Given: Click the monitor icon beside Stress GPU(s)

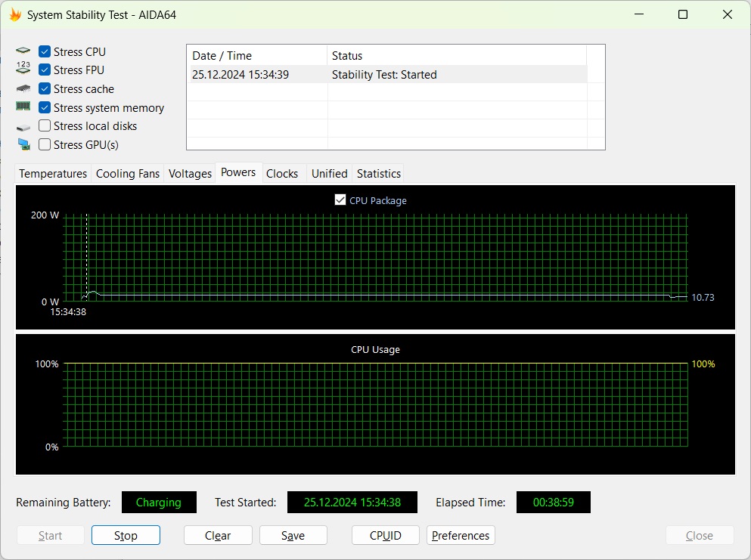Looking at the screenshot, I should (23, 144).
